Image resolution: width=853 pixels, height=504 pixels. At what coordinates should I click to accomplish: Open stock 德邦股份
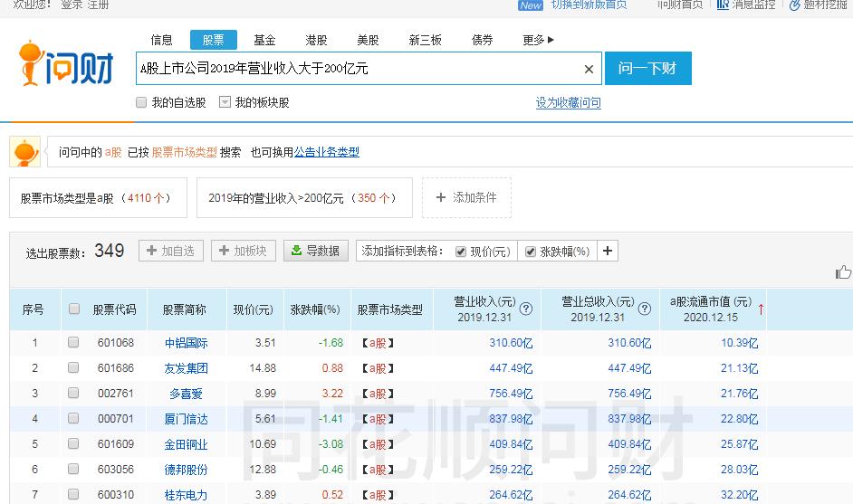point(186,470)
